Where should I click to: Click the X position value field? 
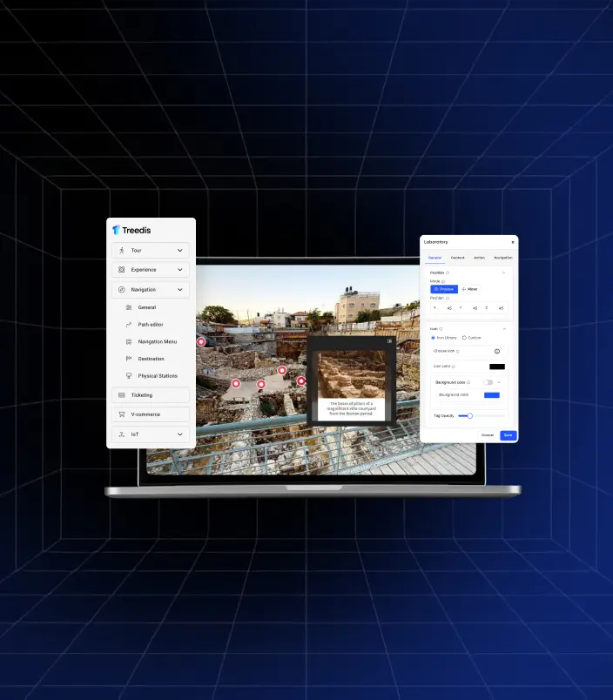pos(449,308)
